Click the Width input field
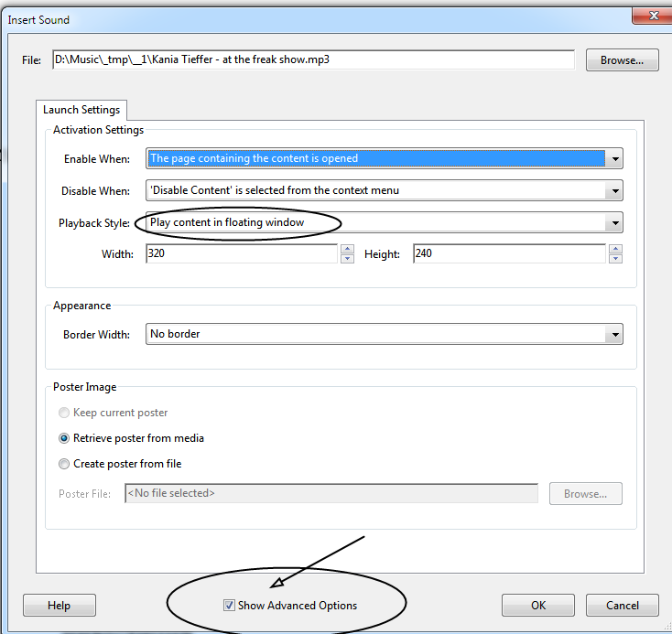This screenshot has height=634, width=672. 242,253
